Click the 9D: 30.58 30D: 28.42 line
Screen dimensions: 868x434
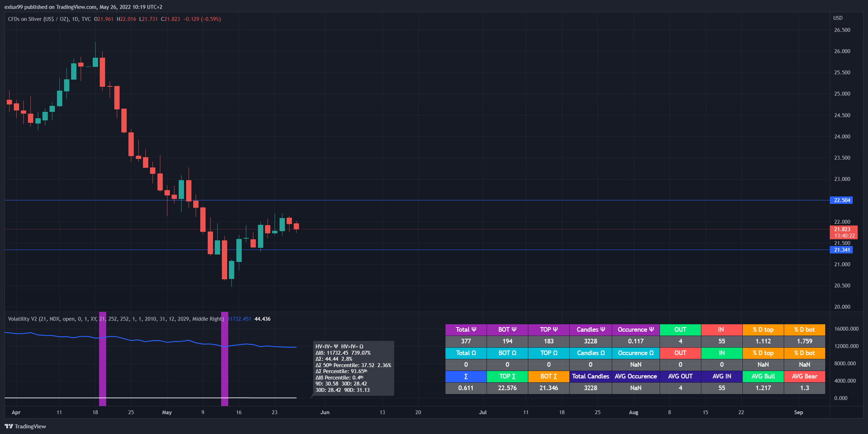coord(341,384)
